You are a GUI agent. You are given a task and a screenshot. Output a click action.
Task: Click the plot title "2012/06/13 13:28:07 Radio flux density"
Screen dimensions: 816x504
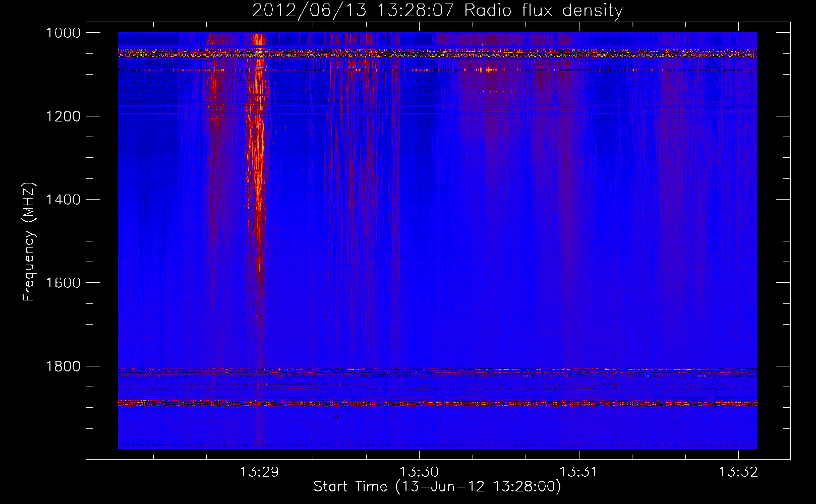437,10
